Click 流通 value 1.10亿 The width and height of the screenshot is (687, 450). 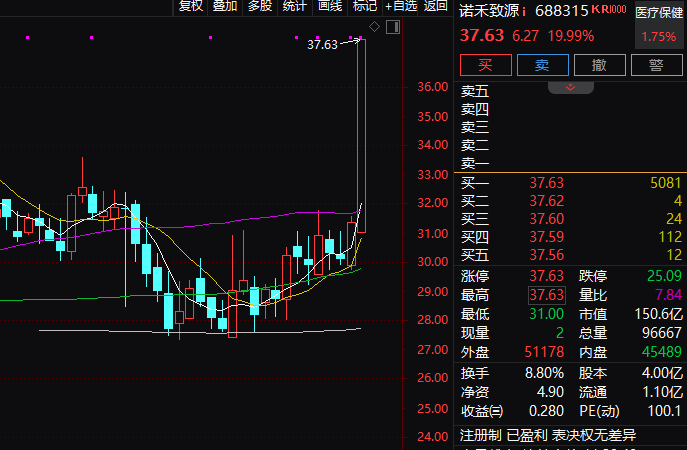tap(662, 392)
